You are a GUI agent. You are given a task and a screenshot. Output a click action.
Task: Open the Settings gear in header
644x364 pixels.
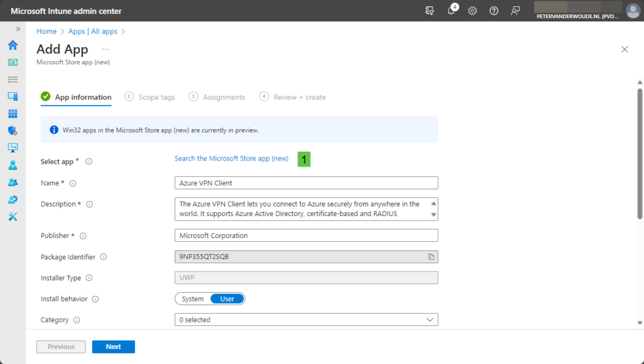pyautogui.click(x=472, y=11)
